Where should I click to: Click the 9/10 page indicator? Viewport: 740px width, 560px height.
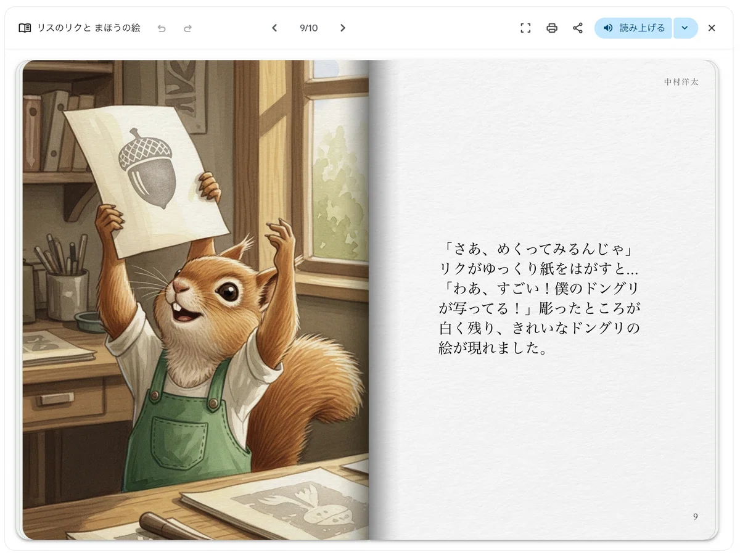[308, 28]
